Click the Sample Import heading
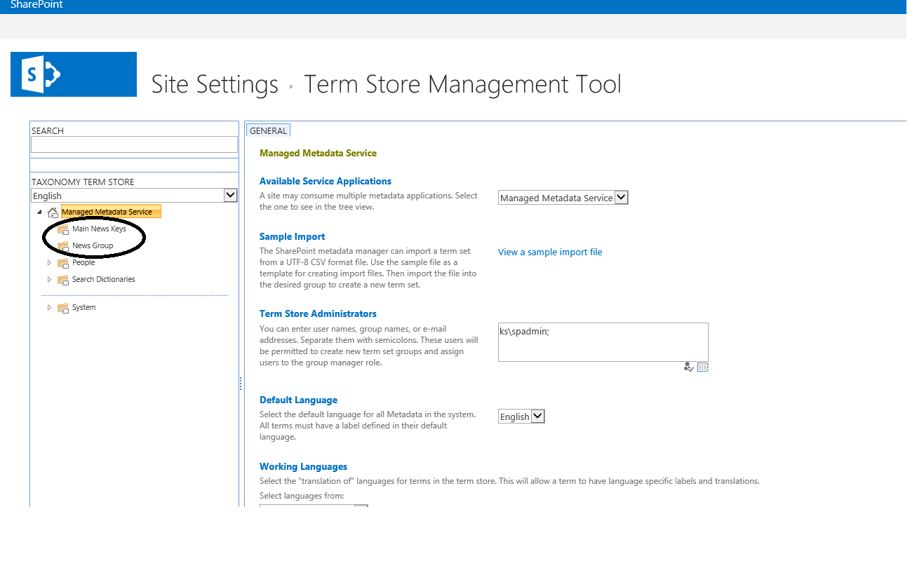Image resolution: width=924 pixels, height=561 pixels. (x=293, y=237)
